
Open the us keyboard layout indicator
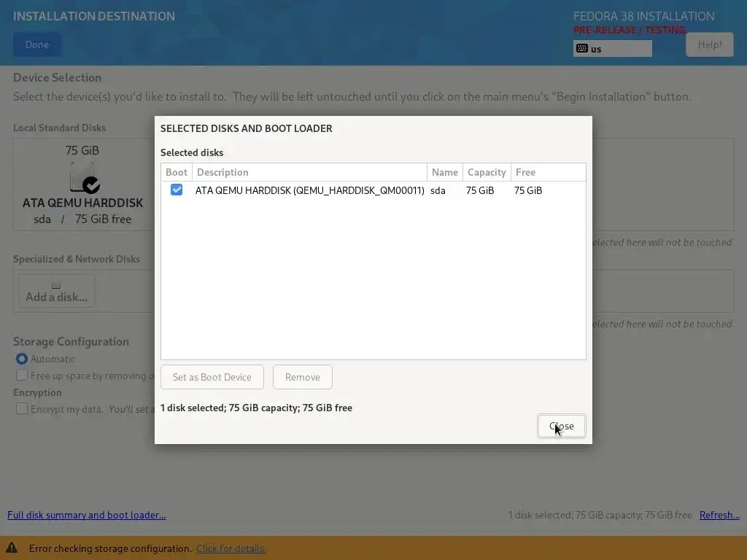click(x=612, y=49)
